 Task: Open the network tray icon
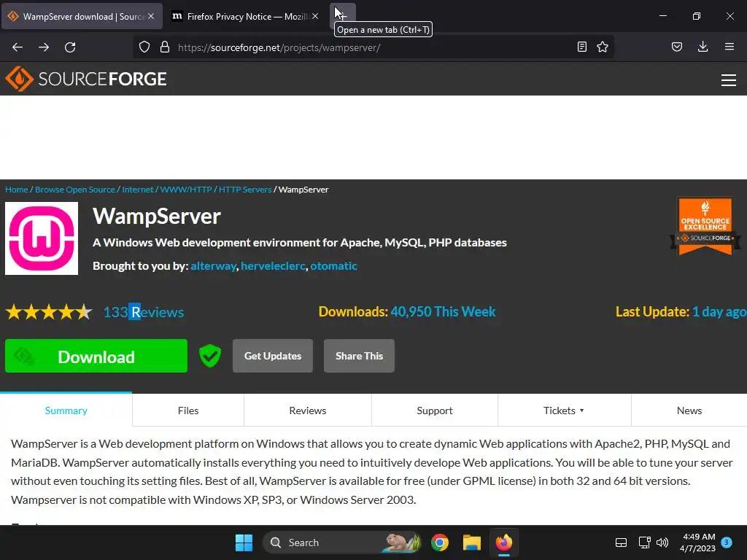coord(645,542)
